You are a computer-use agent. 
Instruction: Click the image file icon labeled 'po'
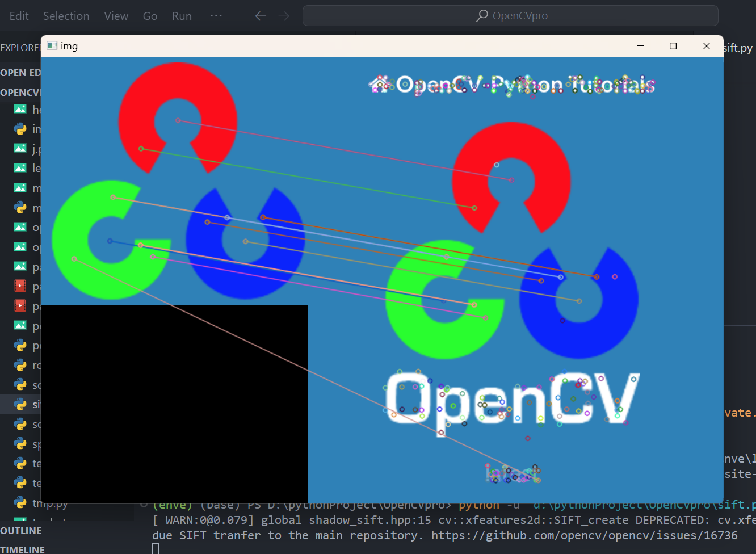[x=20, y=326]
